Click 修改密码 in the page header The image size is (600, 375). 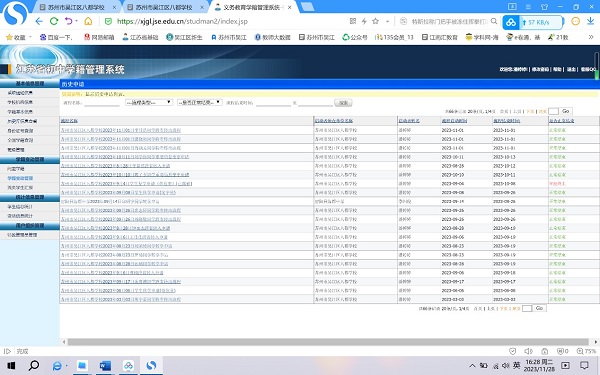tap(540, 69)
